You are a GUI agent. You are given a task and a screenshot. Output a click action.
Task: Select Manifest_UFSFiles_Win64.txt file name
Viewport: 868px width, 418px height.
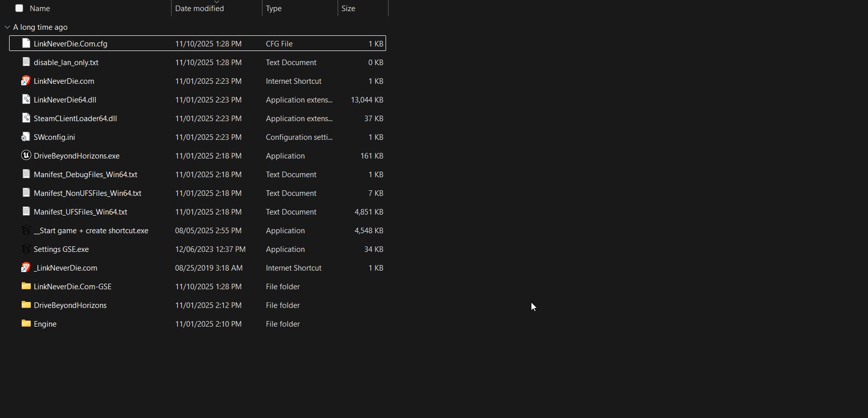click(x=80, y=212)
